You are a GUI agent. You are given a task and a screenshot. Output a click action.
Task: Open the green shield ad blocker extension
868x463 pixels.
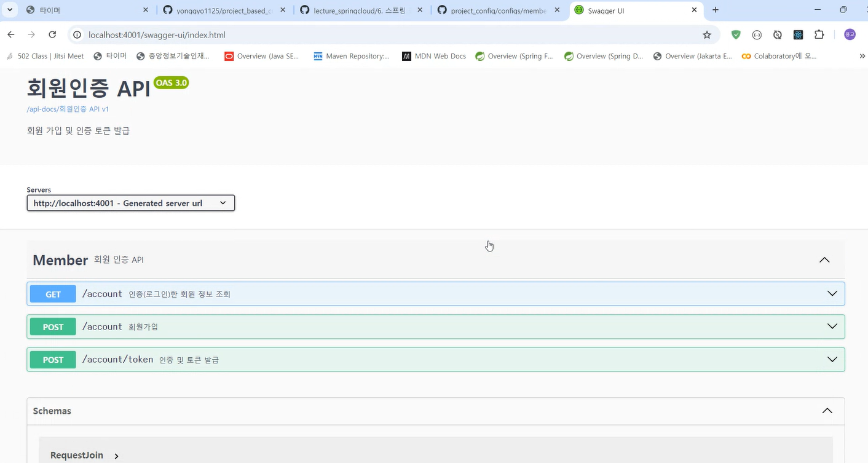(x=736, y=35)
